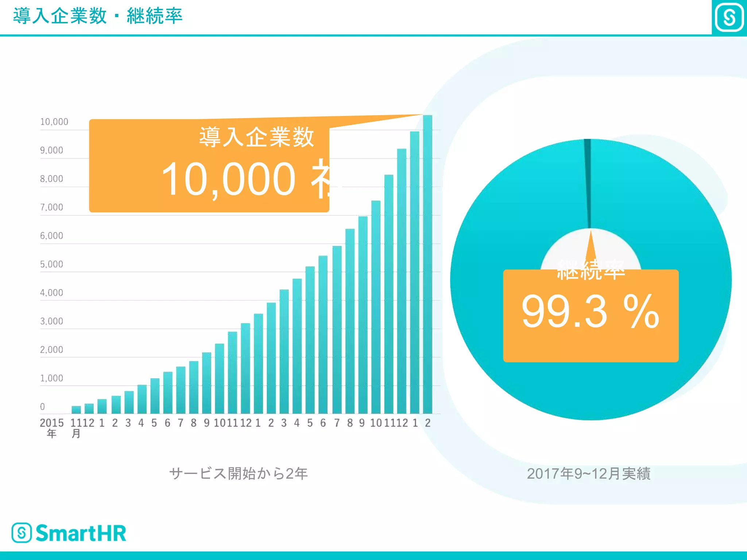Click the 3,000 y-axis label

pos(51,321)
